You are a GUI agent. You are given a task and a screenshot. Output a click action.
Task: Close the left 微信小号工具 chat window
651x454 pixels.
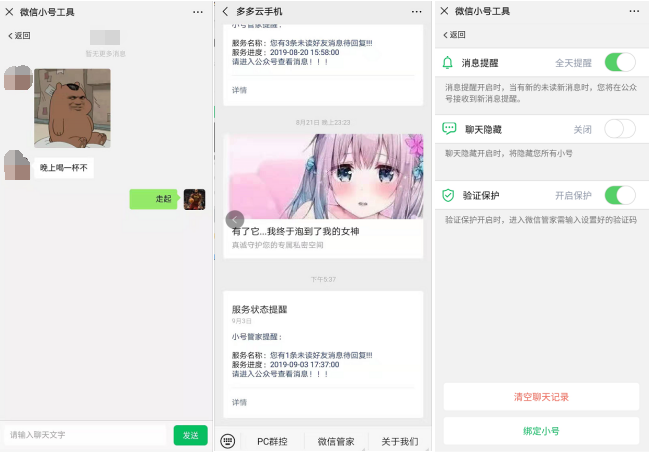coord(9,12)
